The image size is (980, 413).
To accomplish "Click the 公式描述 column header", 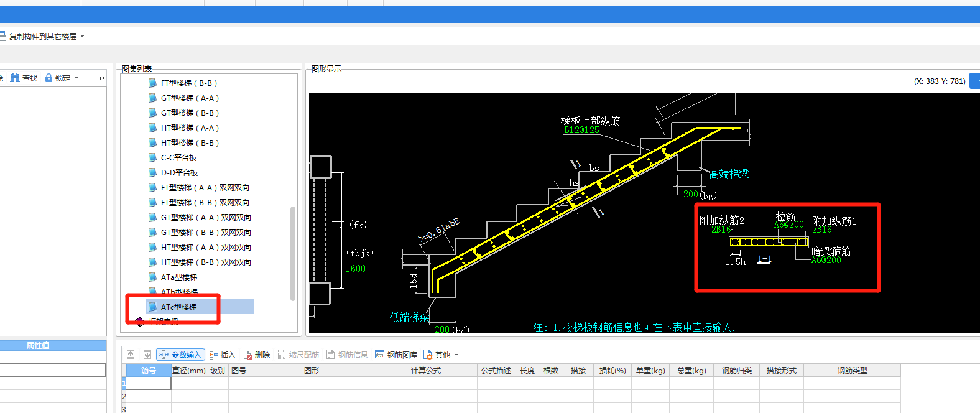I will [496, 370].
